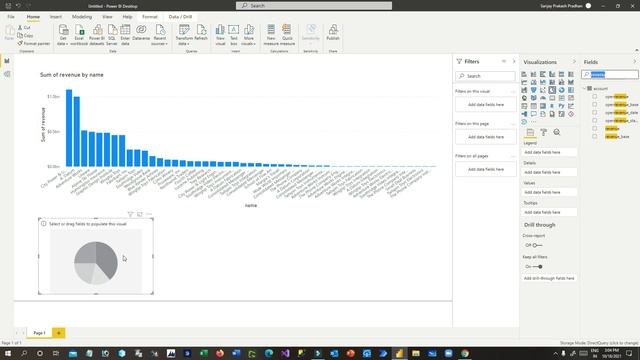
Task: Click Focus mode icon above pie visual
Action: 140,214
